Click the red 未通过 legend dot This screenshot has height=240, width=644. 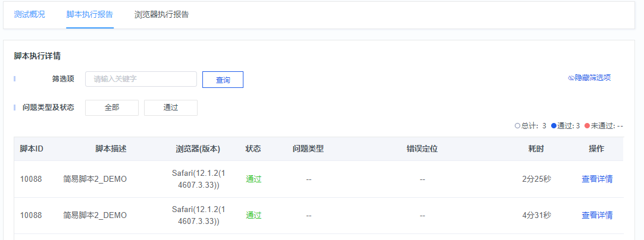tap(587, 126)
